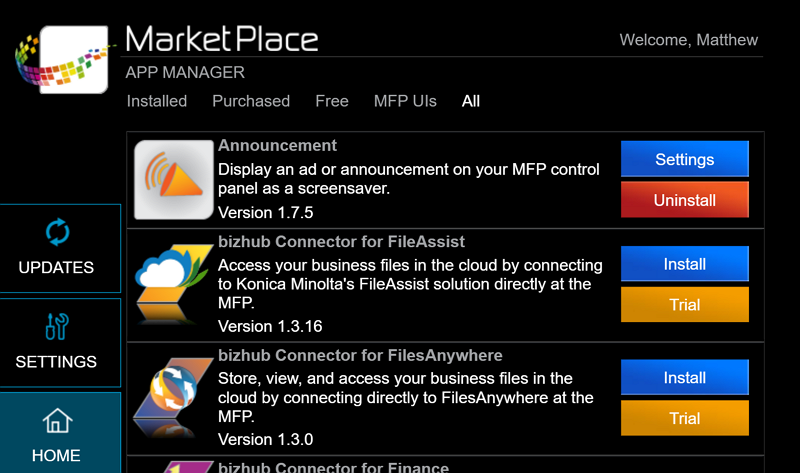Show the Free apps tab
The height and width of the screenshot is (473, 800).
point(332,101)
